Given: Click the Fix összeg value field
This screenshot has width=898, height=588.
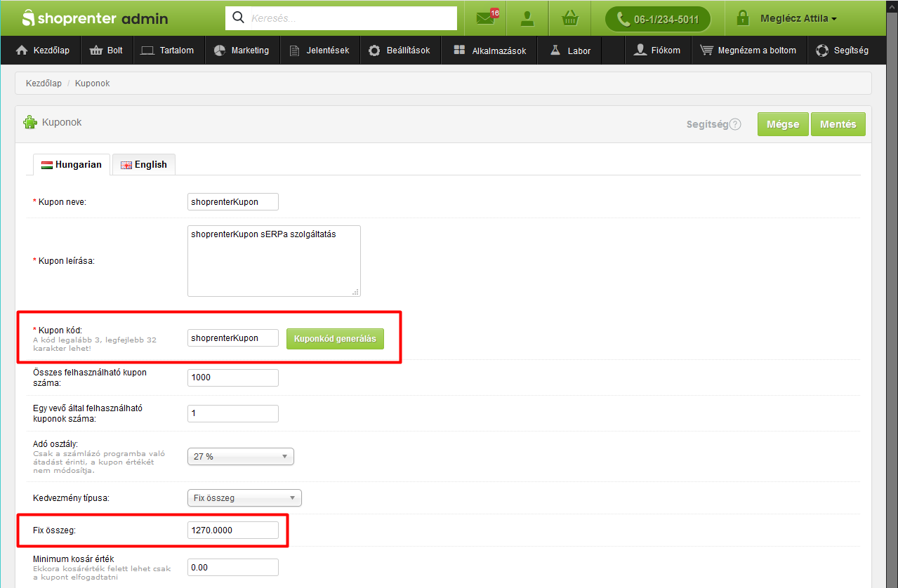Looking at the screenshot, I should point(233,530).
